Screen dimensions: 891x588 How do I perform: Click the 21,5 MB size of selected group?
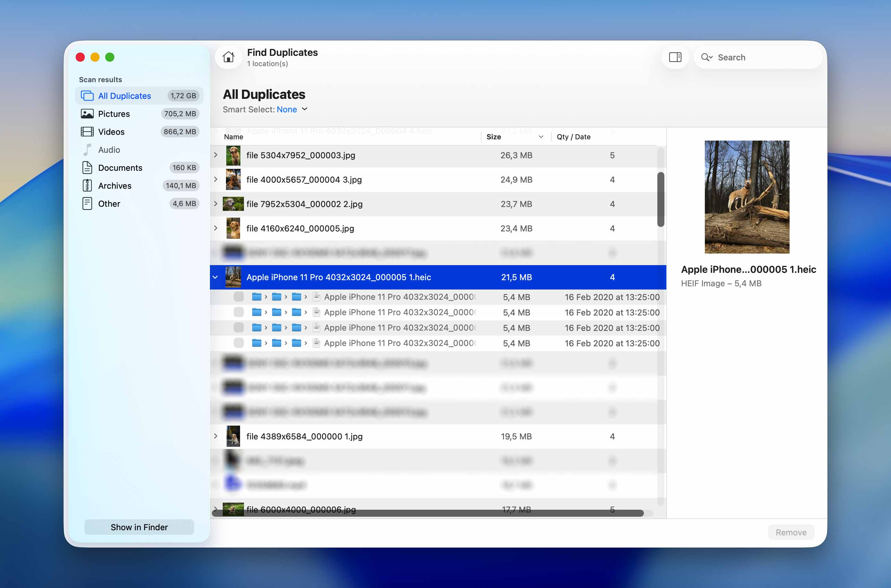point(516,277)
